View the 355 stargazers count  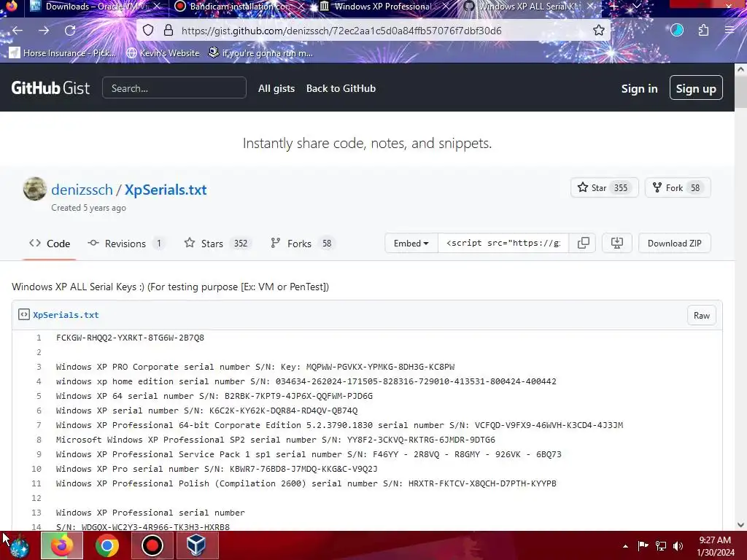coord(621,187)
